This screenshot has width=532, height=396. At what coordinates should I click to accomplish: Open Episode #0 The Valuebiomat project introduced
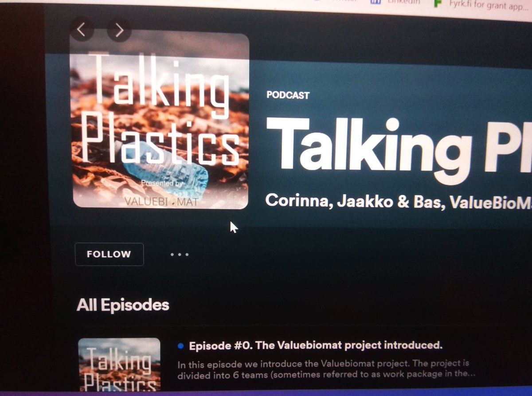click(315, 345)
